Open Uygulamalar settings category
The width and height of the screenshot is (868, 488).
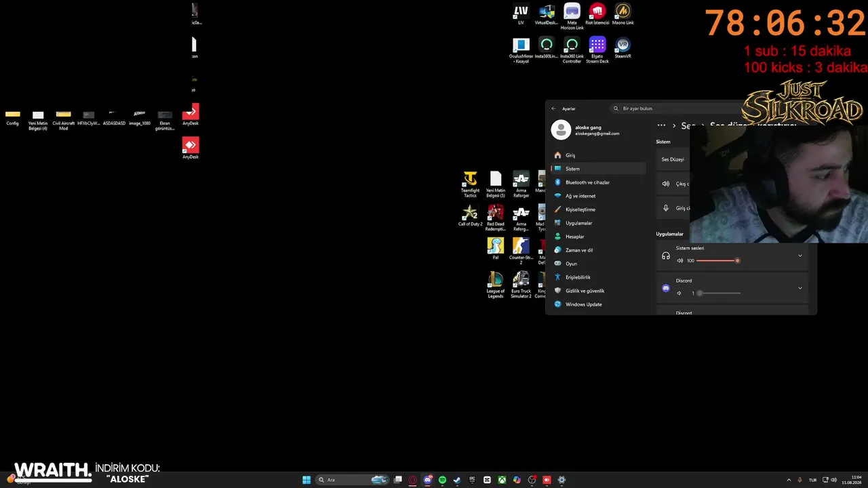coord(599,223)
